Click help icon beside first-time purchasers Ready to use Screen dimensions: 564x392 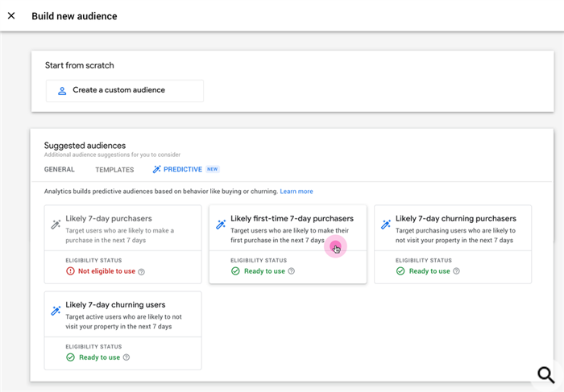(292, 271)
